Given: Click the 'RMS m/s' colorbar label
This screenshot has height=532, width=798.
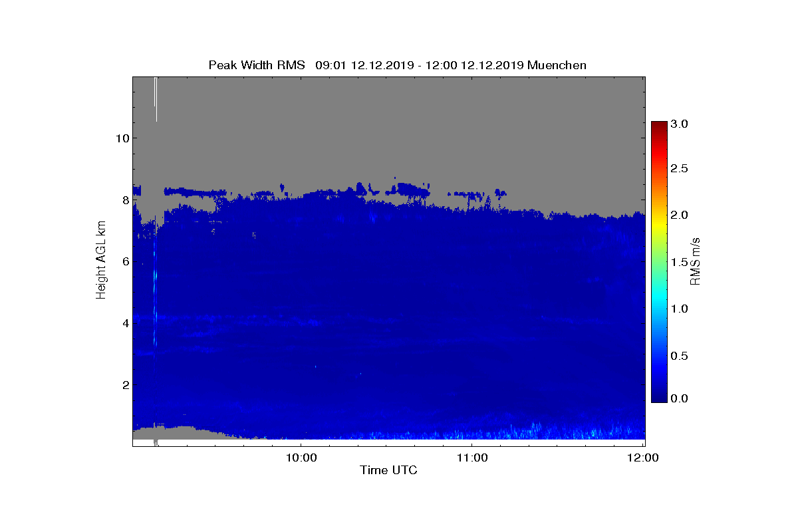Looking at the screenshot, I should tap(696, 262).
